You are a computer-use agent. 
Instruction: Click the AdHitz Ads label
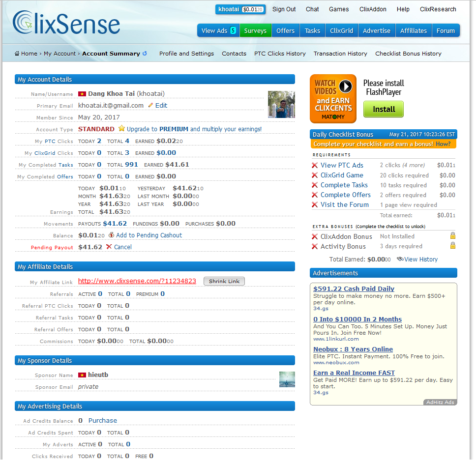point(440,402)
